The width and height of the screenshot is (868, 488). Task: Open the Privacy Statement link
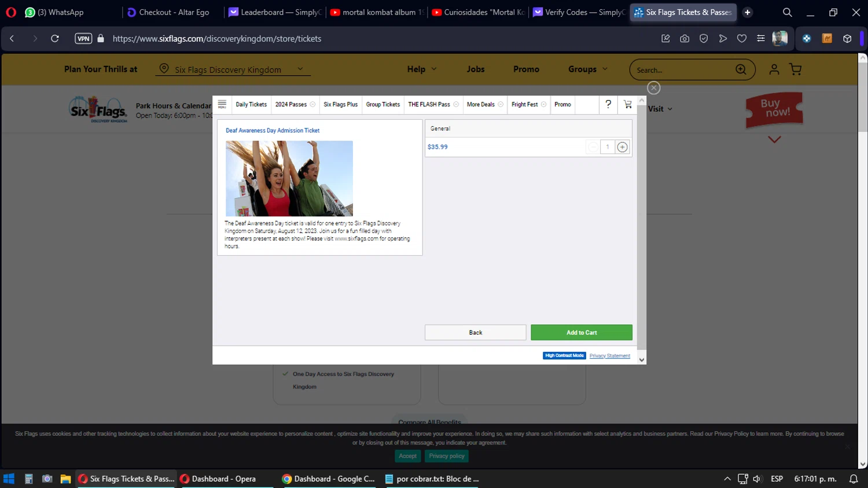click(609, 356)
